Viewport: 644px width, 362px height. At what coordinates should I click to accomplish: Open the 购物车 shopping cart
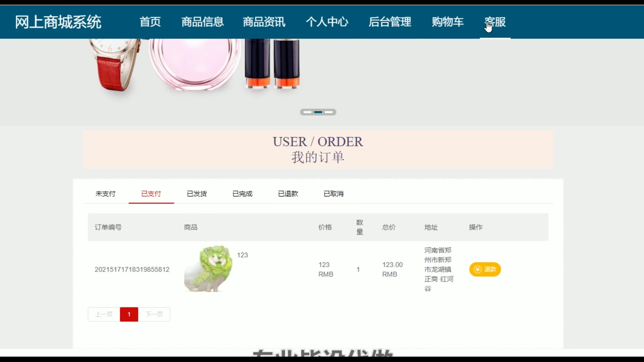click(447, 22)
